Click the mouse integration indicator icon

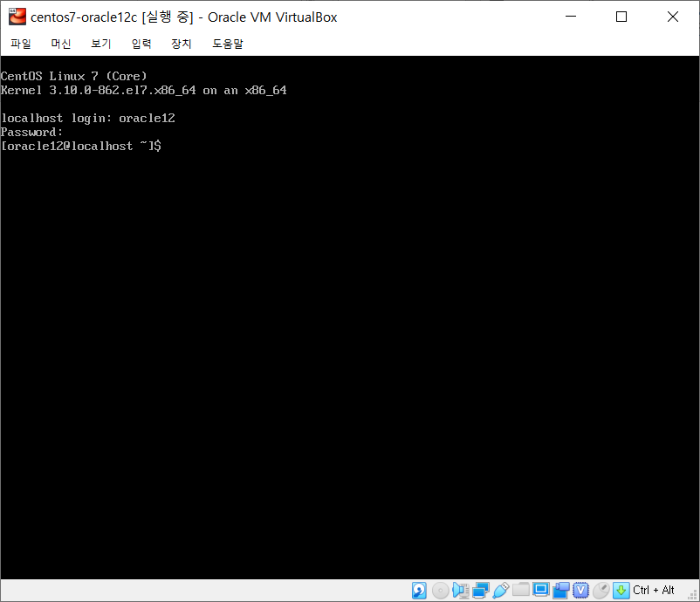[x=601, y=591]
